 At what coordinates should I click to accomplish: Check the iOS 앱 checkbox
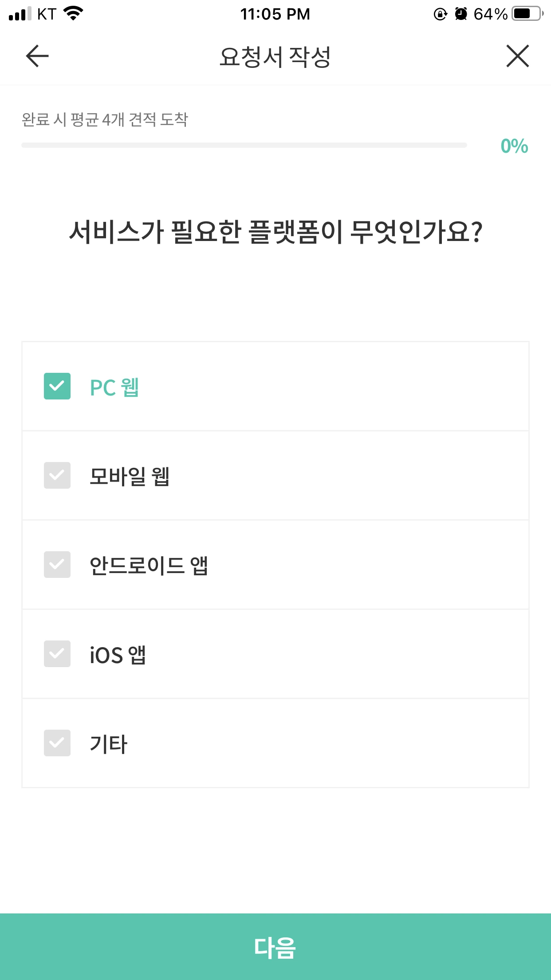point(57,654)
